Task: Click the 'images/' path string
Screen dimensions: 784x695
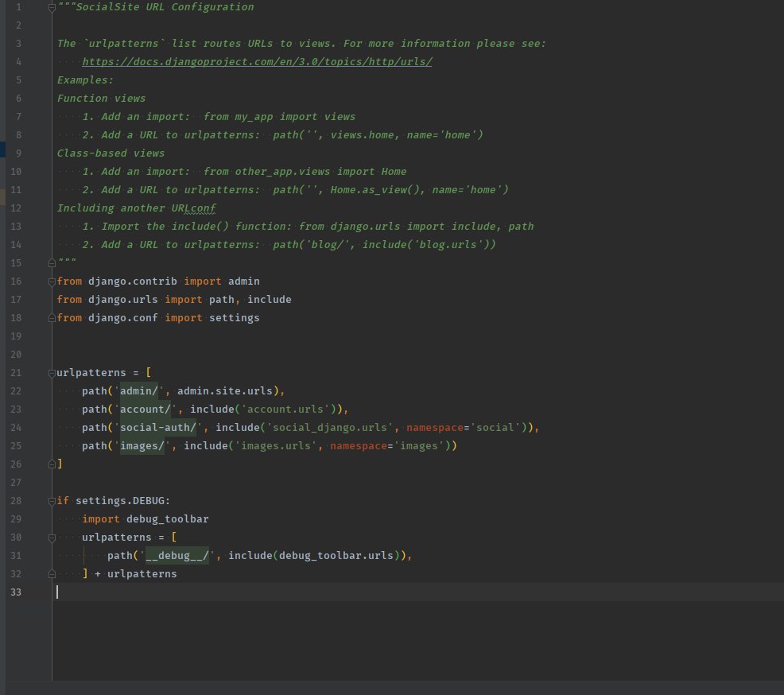Action: tap(142, 446)
